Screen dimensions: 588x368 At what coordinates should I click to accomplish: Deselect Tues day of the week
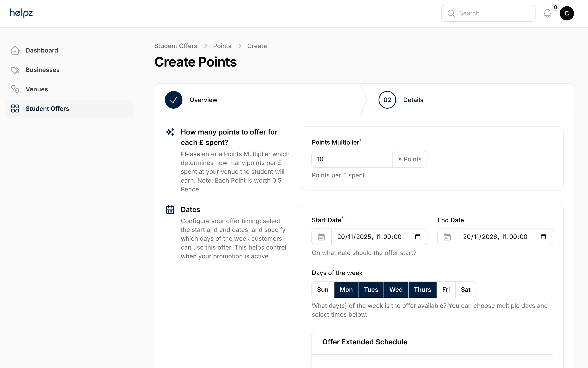pos(371,290)
